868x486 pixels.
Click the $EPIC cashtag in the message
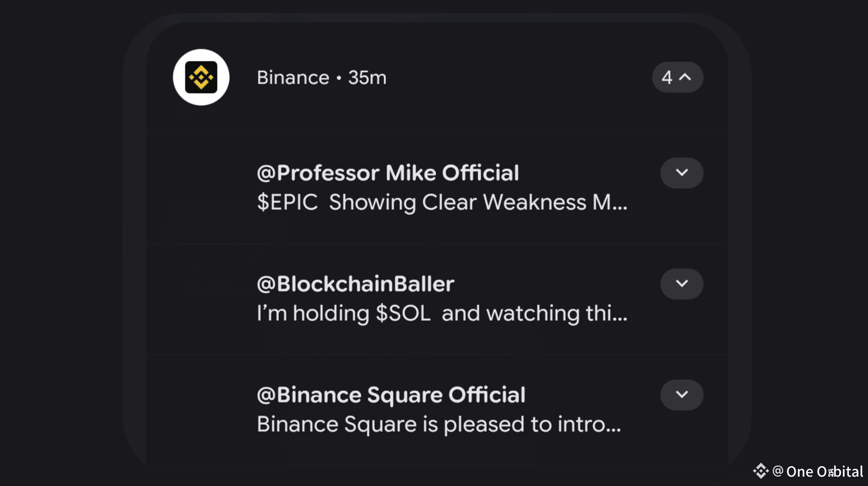point(287,202)
